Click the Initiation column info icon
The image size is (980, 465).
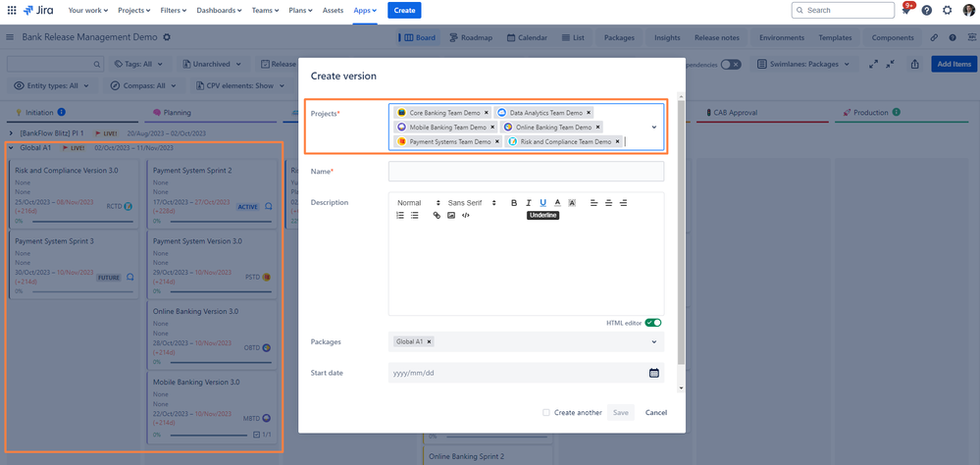click(x=61, y=113)
